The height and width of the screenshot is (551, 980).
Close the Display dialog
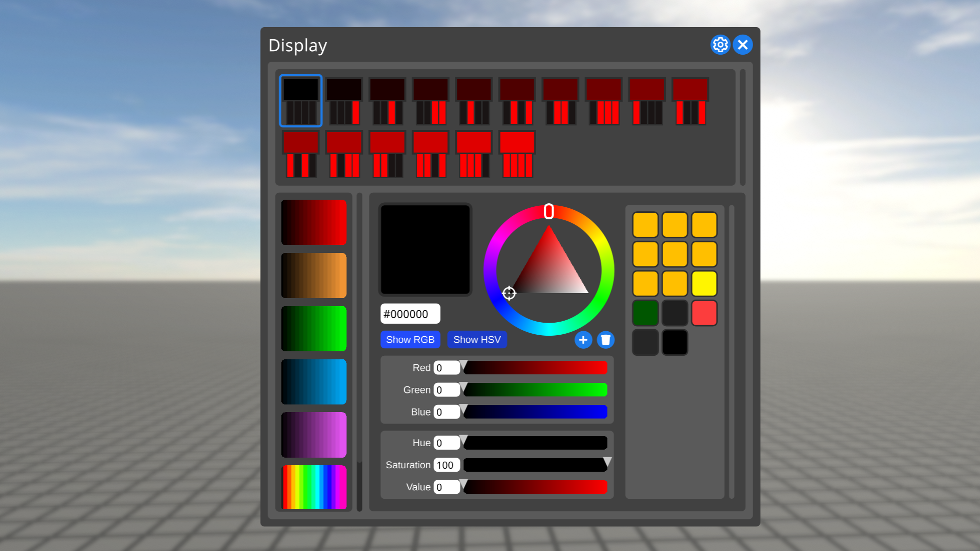pyautogui.click(x=743, y=45)
